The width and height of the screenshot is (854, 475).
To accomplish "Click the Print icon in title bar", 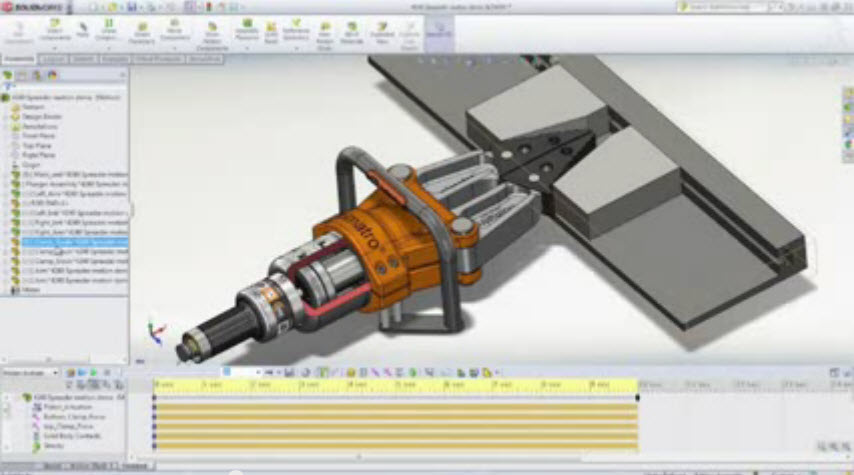I will click(150, 7).
